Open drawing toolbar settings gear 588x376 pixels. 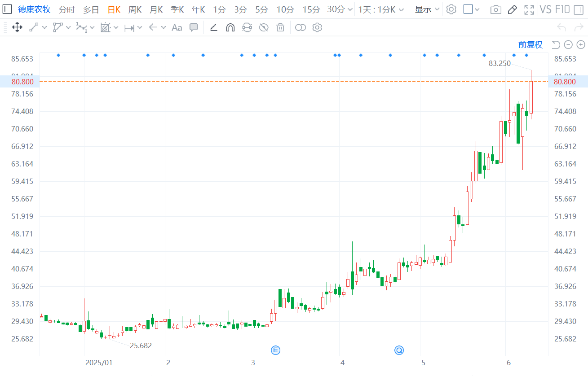pyautogui.click(x=317, y=28)
